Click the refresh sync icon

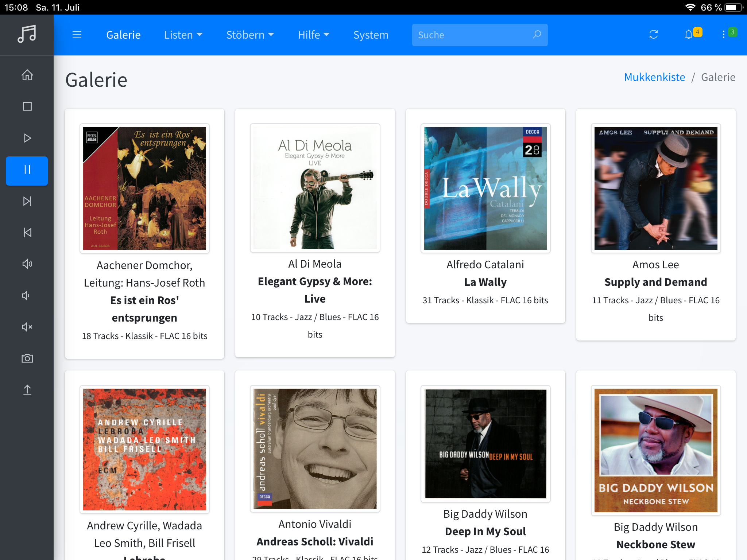[654, 35]
